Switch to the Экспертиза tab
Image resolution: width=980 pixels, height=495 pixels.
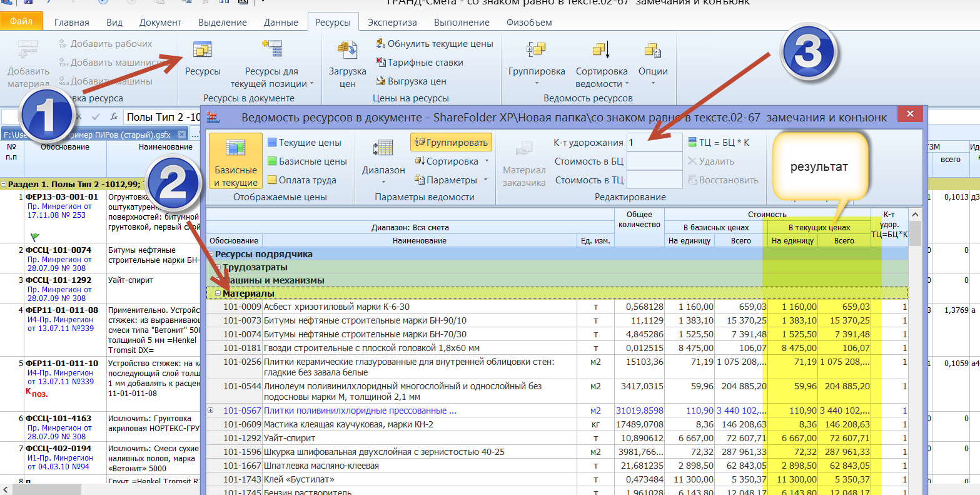tap(392, 23)
